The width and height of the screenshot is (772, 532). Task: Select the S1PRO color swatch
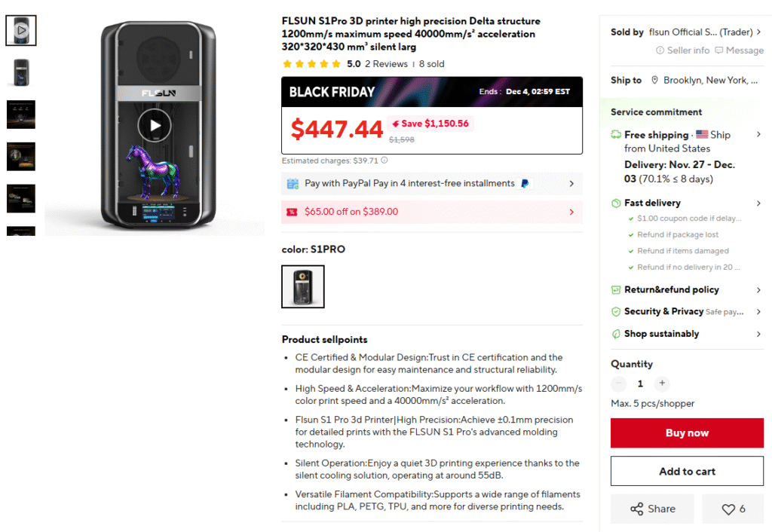coord(303,286)
